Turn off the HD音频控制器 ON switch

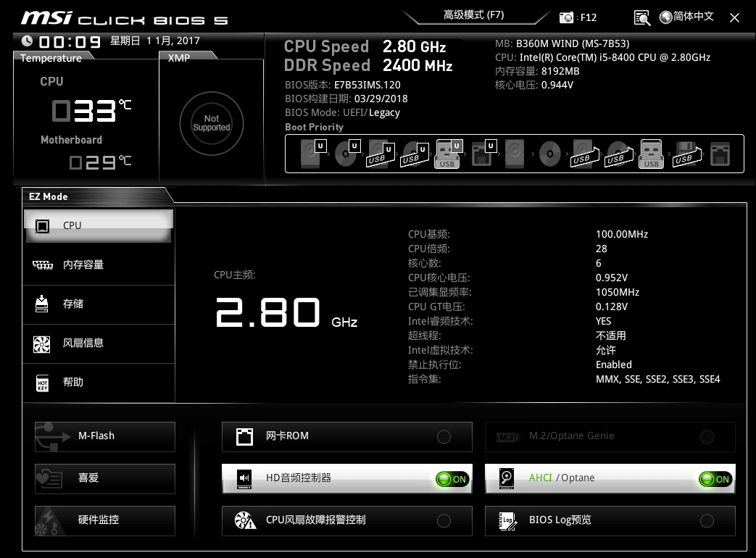tap(452, 479)
